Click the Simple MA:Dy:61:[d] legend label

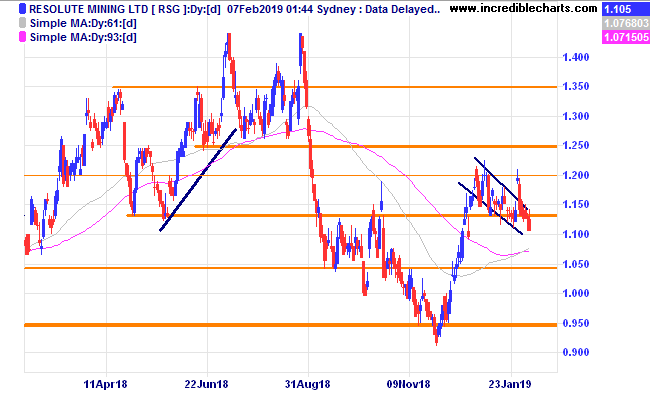coord(83,23)
